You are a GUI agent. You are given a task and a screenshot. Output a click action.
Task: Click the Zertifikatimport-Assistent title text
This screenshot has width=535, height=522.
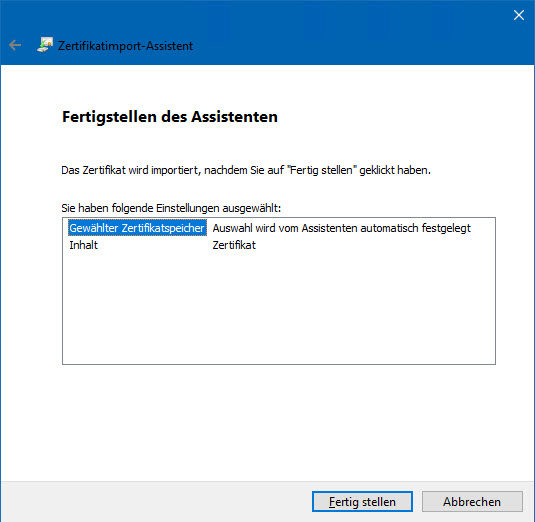tap(125, 46)
